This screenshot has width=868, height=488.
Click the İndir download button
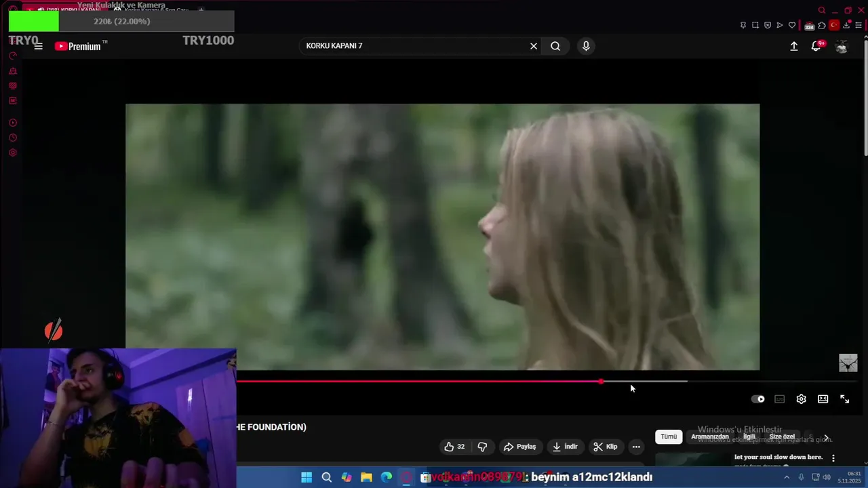click(x=564, y=447)
